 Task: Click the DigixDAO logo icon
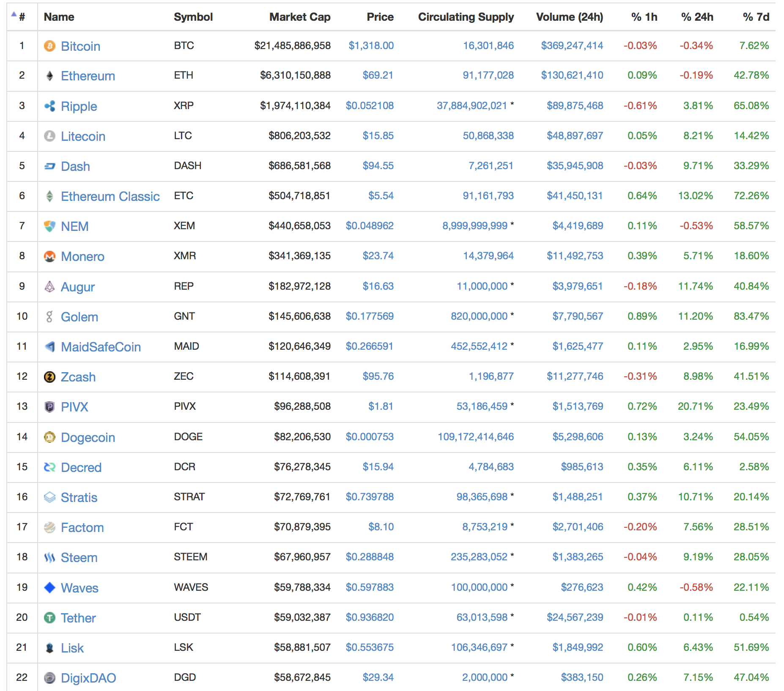pos(49,678)
